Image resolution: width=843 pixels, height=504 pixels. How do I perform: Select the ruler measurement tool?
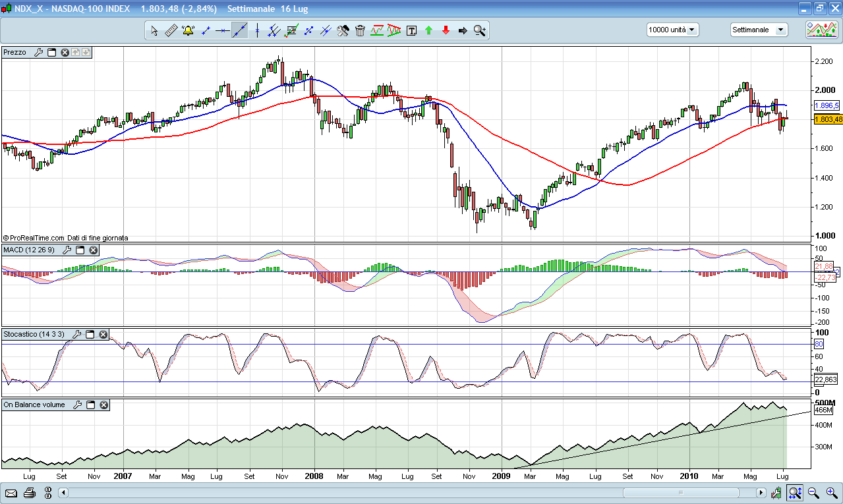tap(171, 30)
